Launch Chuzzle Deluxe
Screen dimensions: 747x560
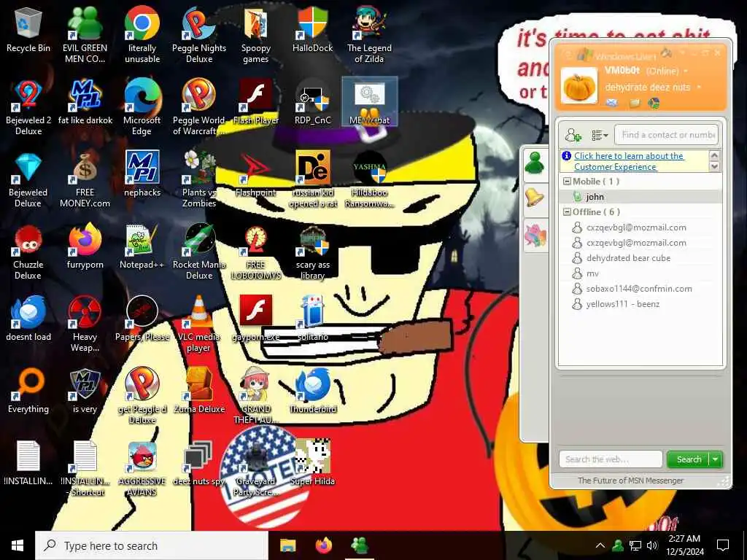28,252
